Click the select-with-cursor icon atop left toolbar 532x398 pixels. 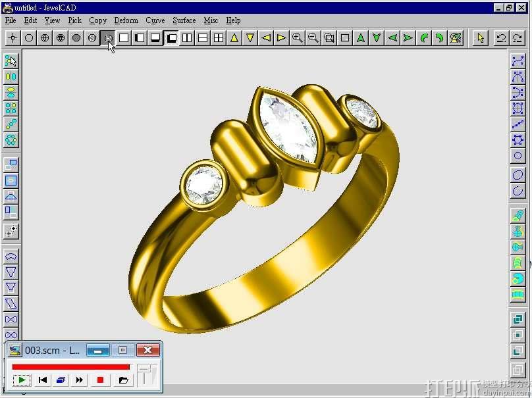(x=11, y=61)
